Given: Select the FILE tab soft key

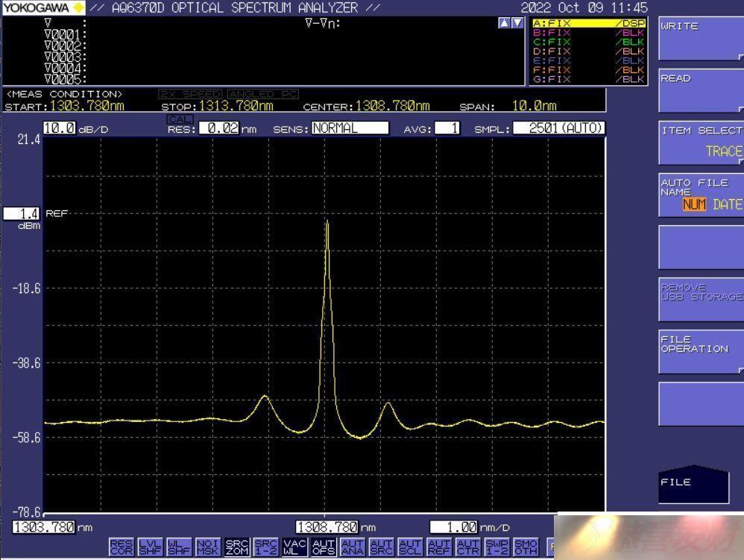Looking at the screenshot, I should (x=694, y=485).
